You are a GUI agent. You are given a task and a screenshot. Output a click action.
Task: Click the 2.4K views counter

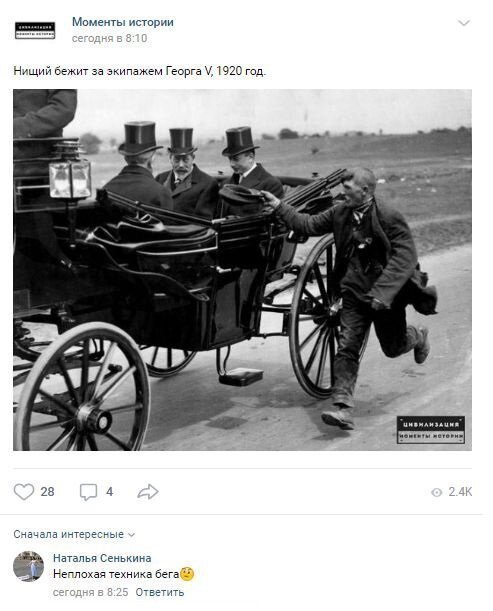click(460, 492)
